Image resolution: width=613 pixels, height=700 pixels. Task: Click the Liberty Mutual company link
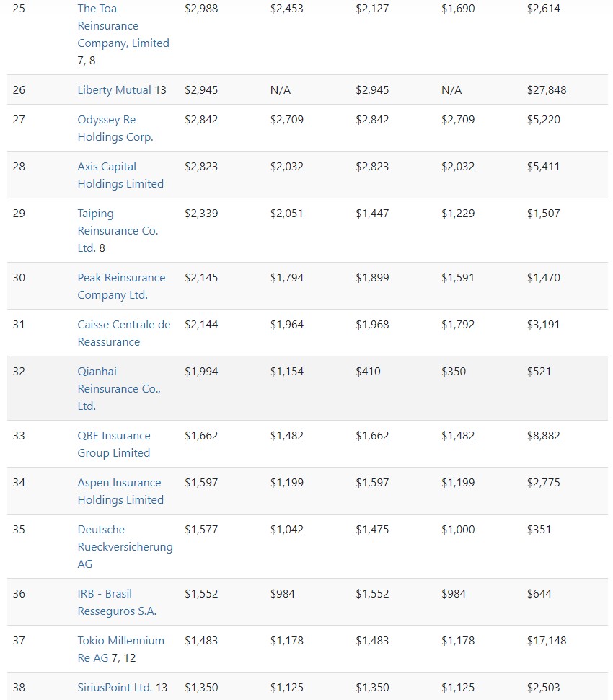tap(115, 90)
